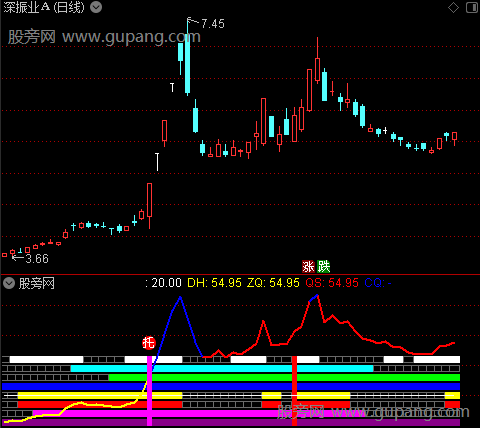Click the DH: 54.95 indicator value

click(x=214, y=283)
